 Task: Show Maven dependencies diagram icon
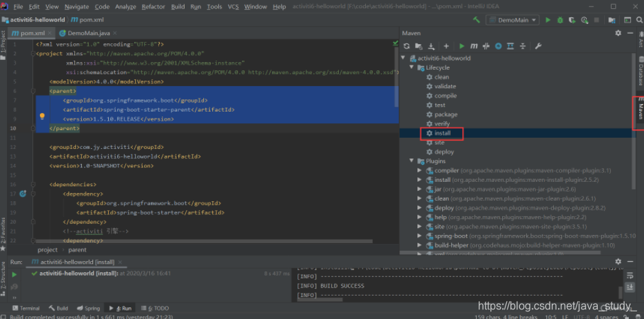(x=510, y=46)
